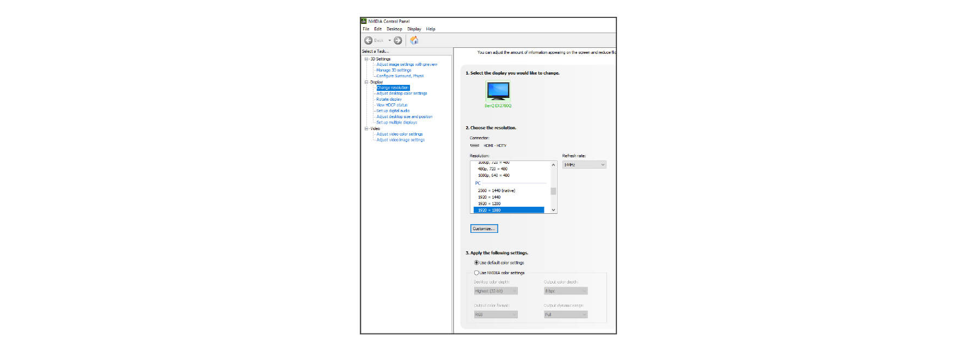Open Set up multiple displays
The image size is (980, 352).
[397, 122]
